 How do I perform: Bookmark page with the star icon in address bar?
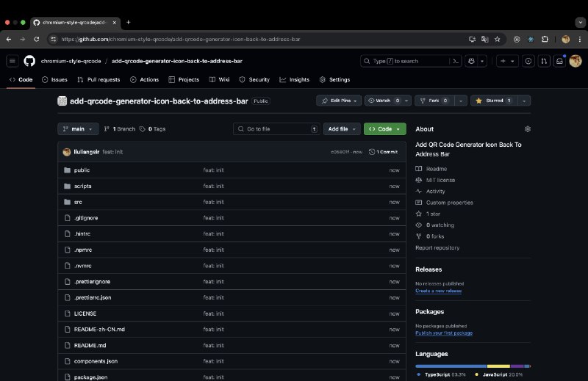497,39
